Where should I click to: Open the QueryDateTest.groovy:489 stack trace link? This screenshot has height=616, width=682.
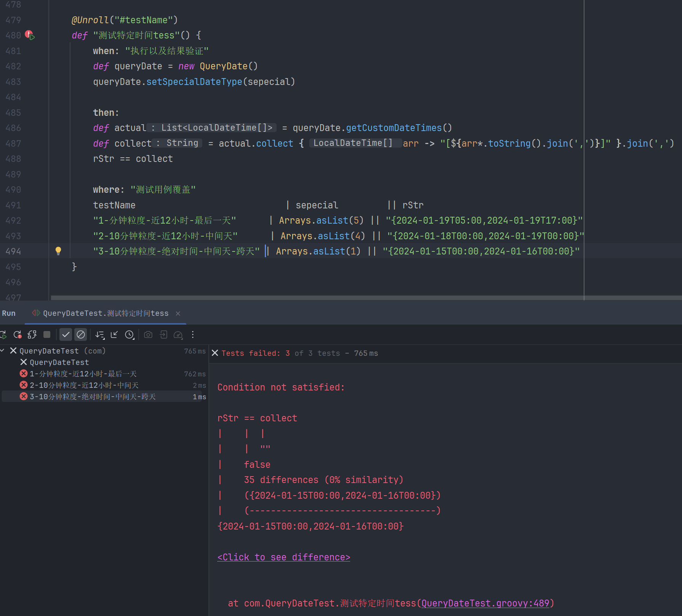[x=485, y=603]
